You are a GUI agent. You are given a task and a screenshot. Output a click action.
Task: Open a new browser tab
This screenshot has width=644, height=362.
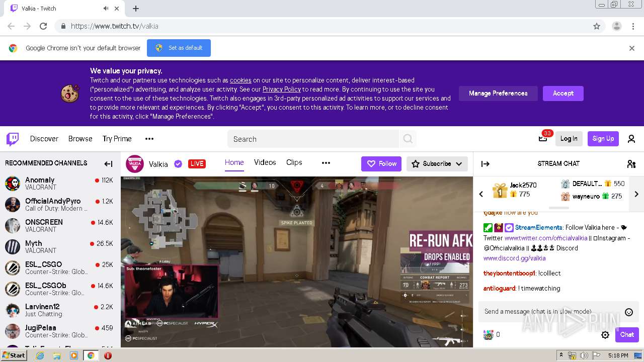point(136,9)
